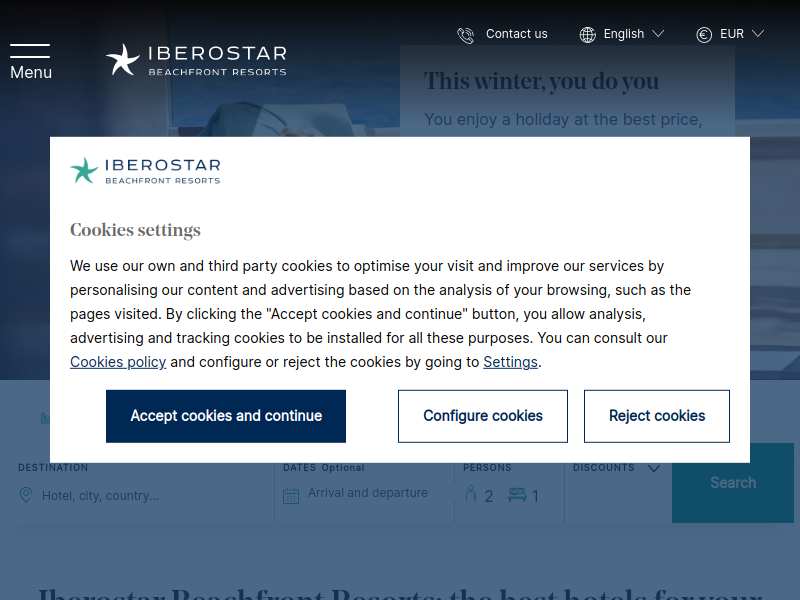The width and height of the screenshot is (800, 600).
Task: Click the calendar icon in Dates field
Action: (x=291, y=495)
